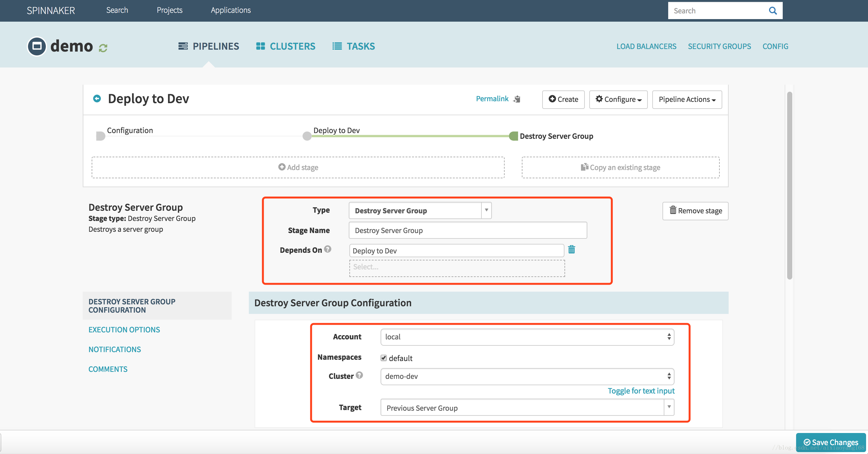Click the demo application refresh icon
Screen dimensions: 868x454
click(x=103, y=48)
